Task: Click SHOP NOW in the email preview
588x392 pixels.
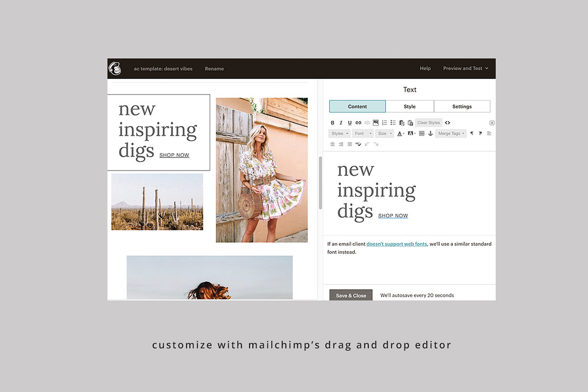Action: click(174, 155)
